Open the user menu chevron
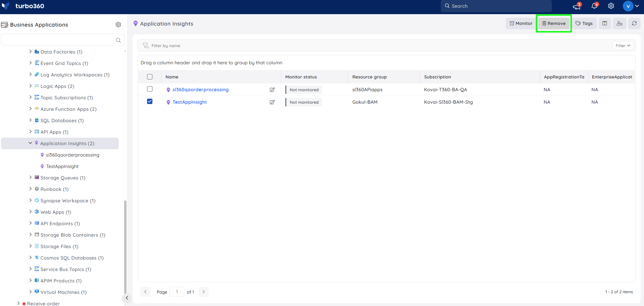The width and height of the screenshot is (644, 306). [x=637, y=6]
